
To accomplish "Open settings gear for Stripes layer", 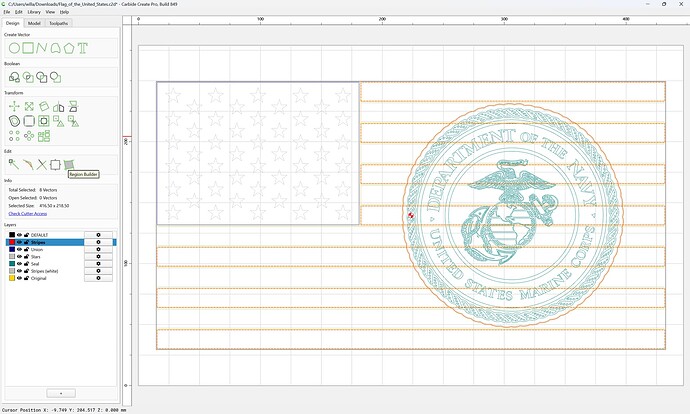I will coord(98,242).
